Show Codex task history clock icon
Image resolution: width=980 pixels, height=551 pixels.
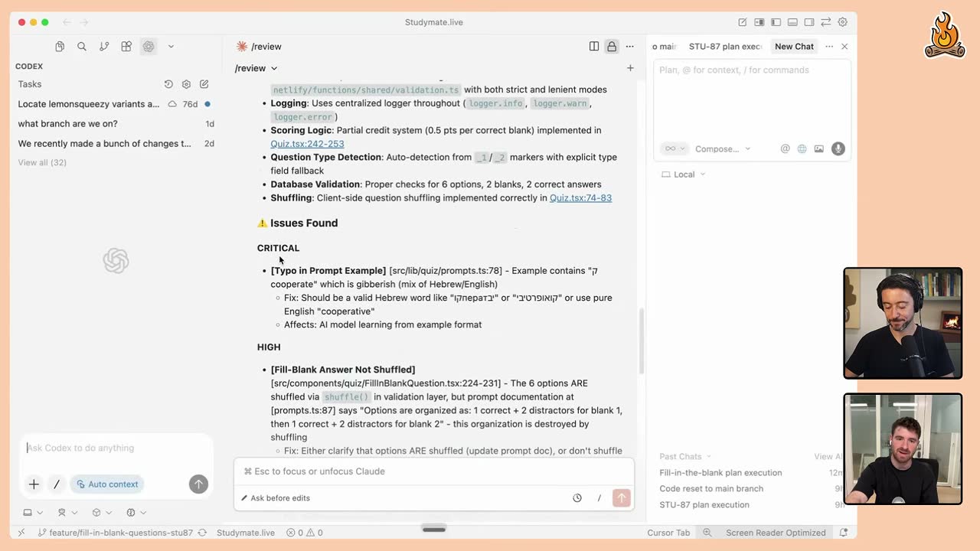tap(168, 84)
